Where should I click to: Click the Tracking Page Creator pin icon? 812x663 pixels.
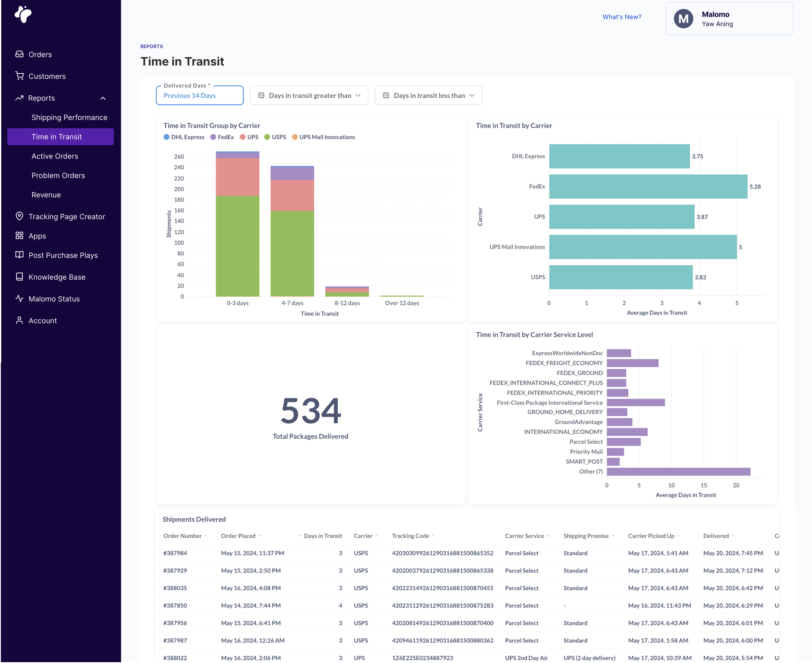[19, 216]
